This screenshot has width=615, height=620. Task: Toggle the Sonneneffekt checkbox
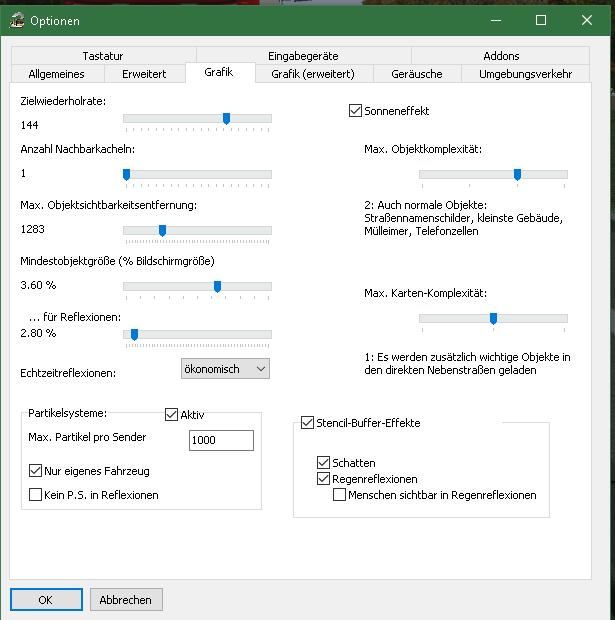click(355, 111)
